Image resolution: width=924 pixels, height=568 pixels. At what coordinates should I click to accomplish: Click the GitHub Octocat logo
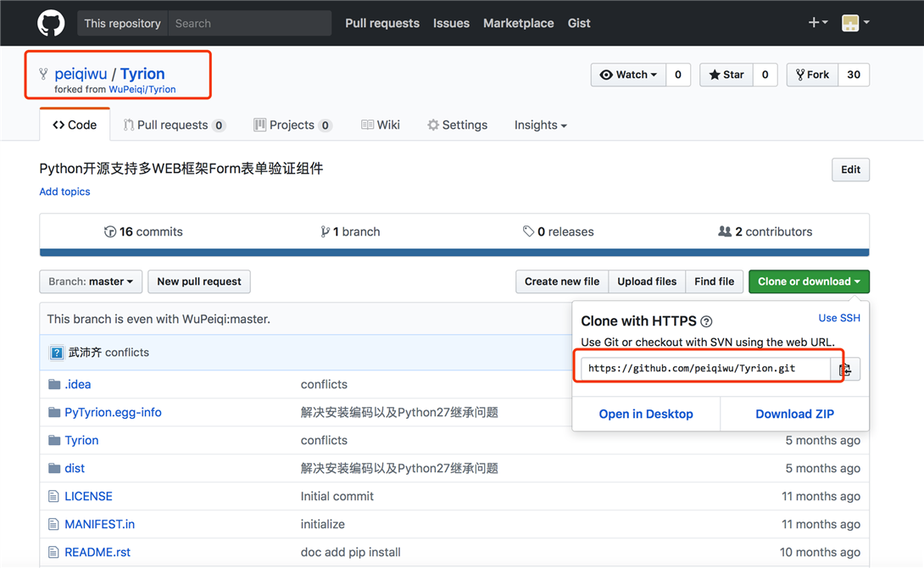pos(51,23)
